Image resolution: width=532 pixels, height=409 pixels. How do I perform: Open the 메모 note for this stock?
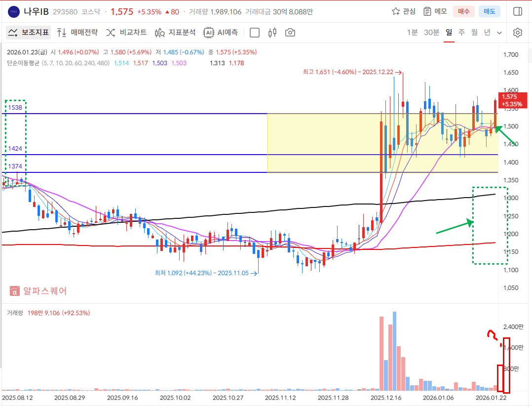[435, 11]
